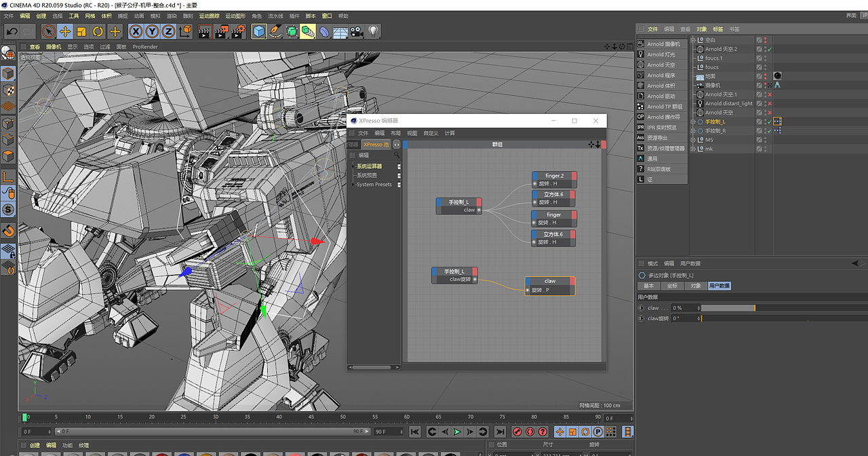Select material tag on 地面 object
Image resolution: width=868 pixels, height=456 pixels.
click(x=777, y=76)
